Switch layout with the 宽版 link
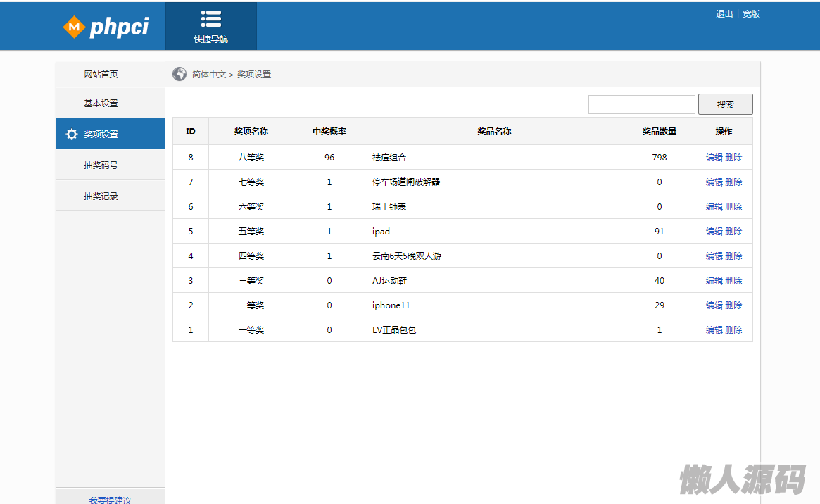 click(x=751, y=14)
